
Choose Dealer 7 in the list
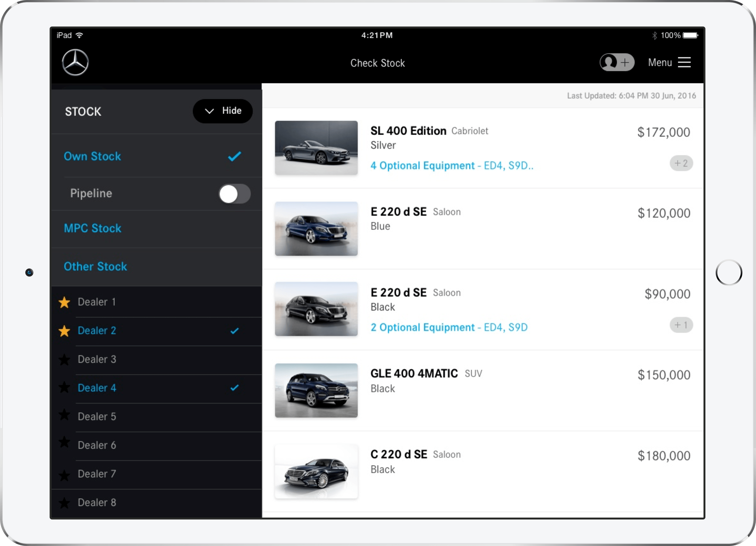tap(97, 474)
